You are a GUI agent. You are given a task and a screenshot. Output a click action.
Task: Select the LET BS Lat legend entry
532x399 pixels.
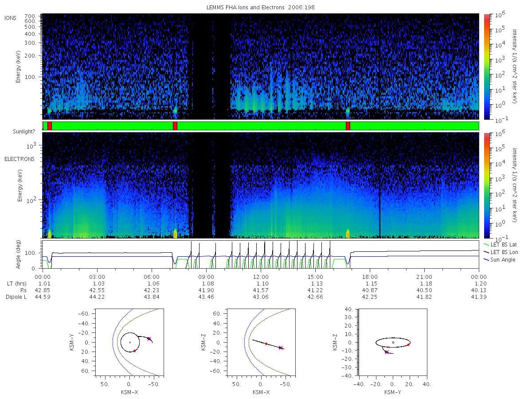(x=500, y=244)
